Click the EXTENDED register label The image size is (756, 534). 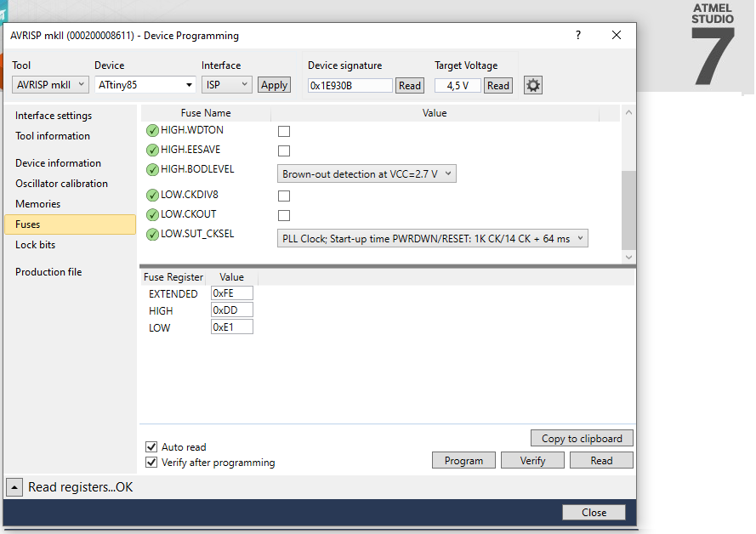pos(173,294)
